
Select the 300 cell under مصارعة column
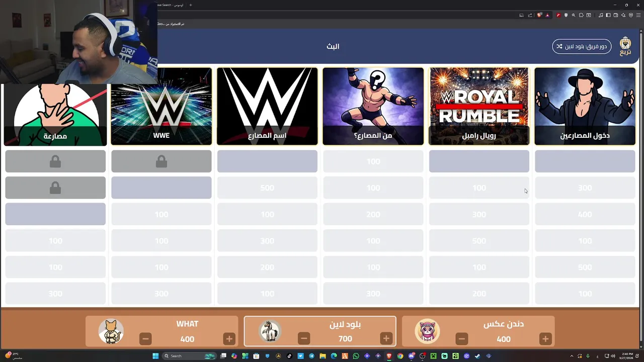pos(55,294)
